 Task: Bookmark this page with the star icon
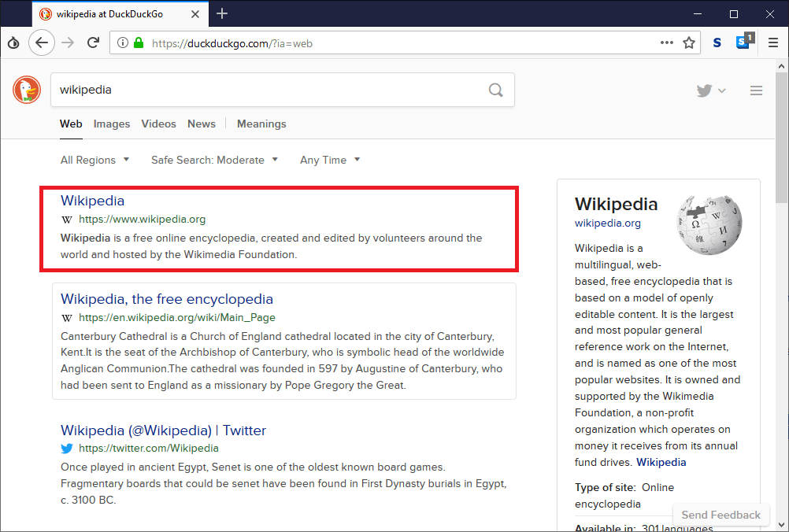(689, 43)
